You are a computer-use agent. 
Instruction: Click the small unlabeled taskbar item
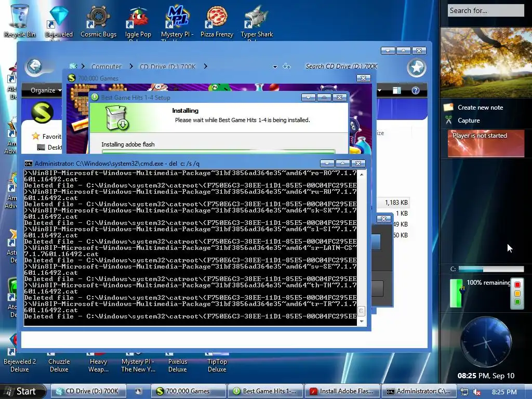coord(138,391)
